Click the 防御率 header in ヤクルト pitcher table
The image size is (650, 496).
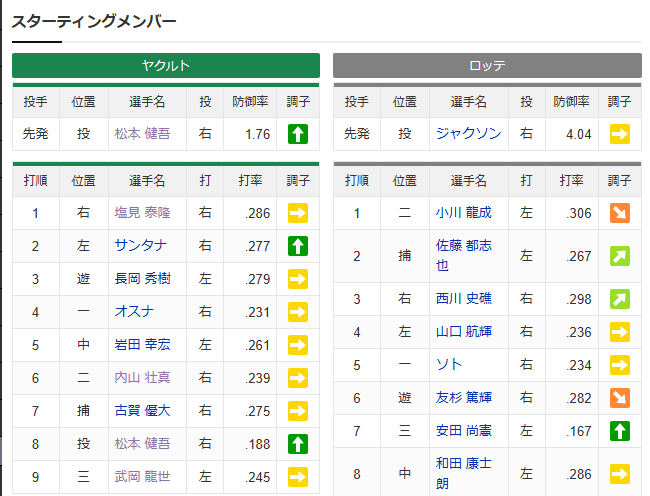click(x=250, y=102)
